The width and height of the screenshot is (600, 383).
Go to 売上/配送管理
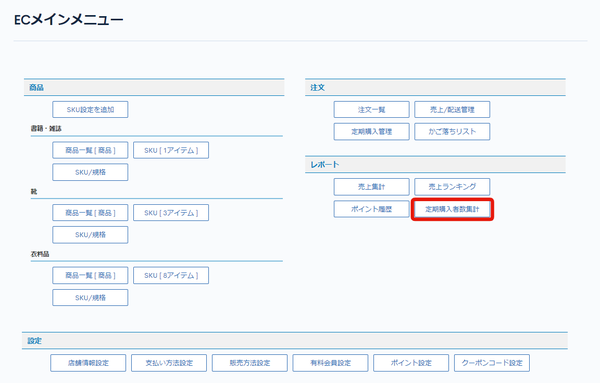(x=452, y=109)
